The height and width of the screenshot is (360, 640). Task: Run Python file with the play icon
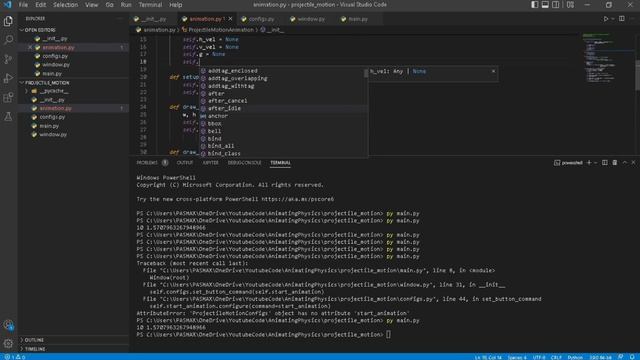coord(606,19)
